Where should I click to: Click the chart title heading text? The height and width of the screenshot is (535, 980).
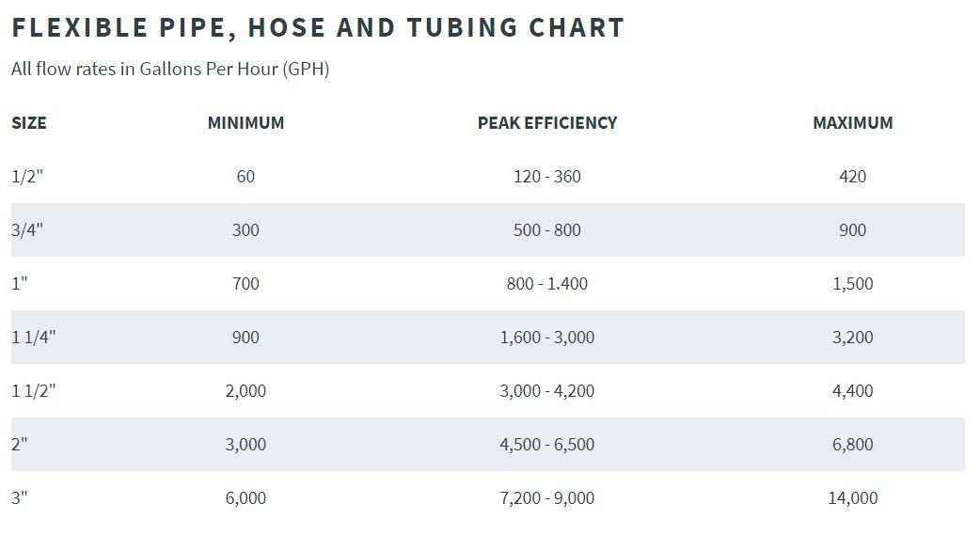(x=318, y=27)
